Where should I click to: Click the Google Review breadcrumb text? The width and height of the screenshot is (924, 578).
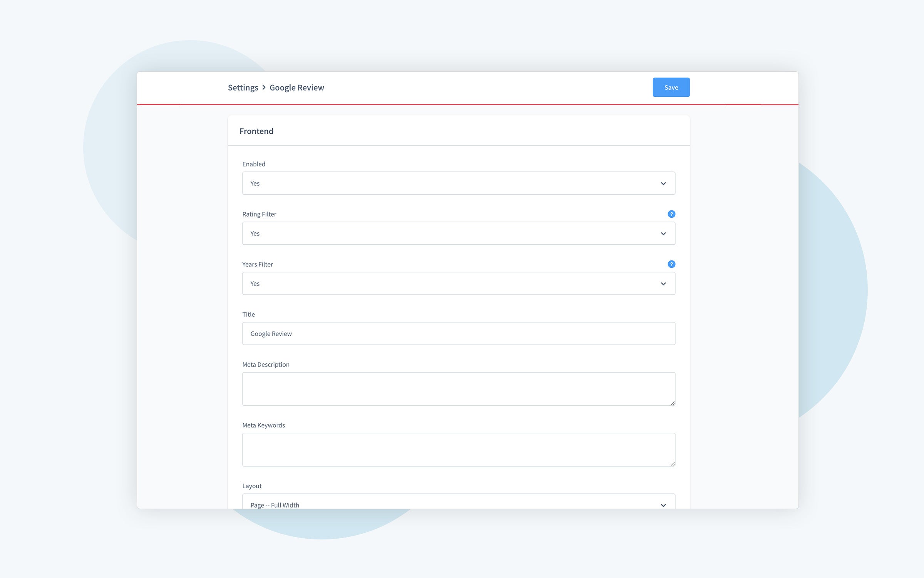[297, 88]
